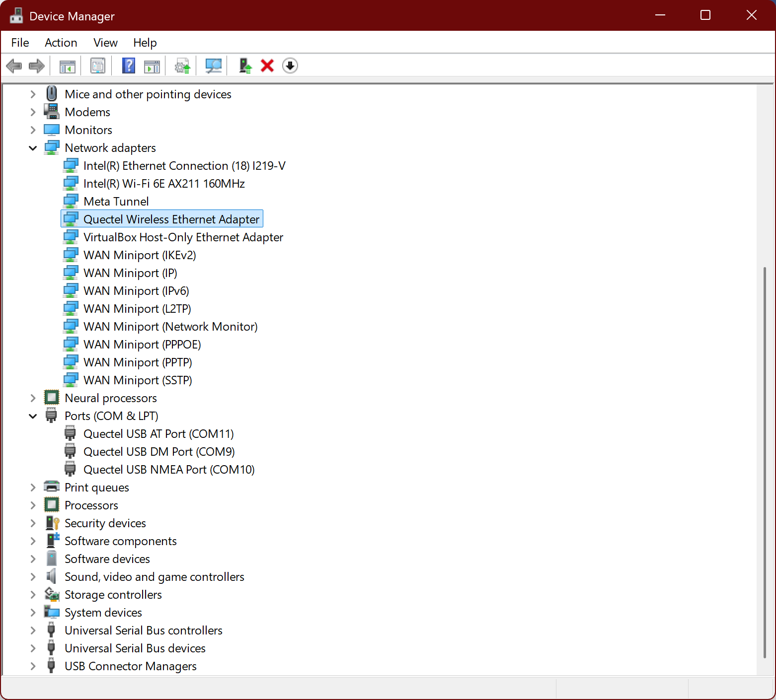776x700 pixels.
Task: Toggle the console tree pane
Action: 66,66
